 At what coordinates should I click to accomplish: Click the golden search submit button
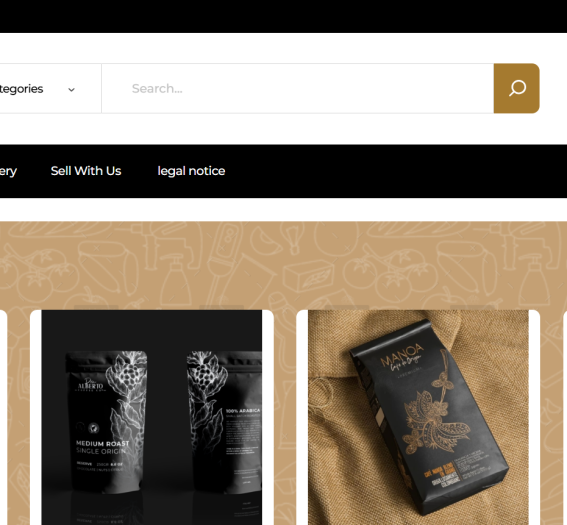coord(517,88)
